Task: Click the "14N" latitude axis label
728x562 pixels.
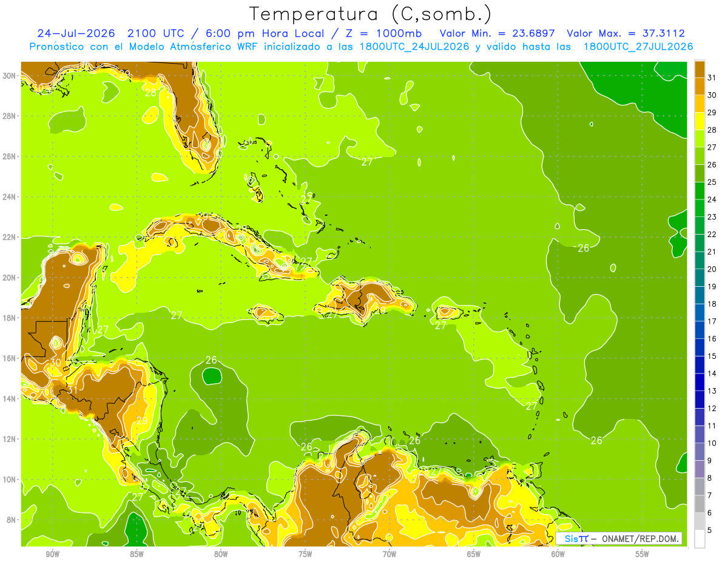Action: click(x=10, y=398)
